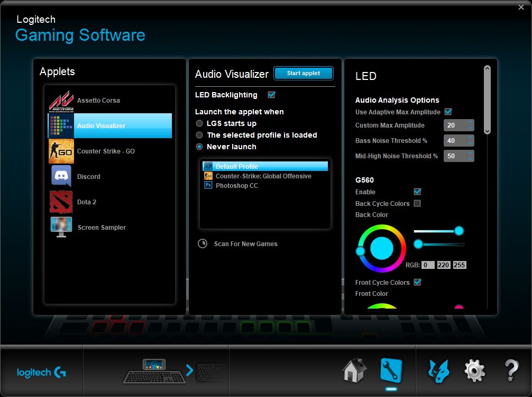The width and height of the screenshot is (532, 397).
Task: Increase Mid-High Noise Threshold with up arrow
Action: point(470,153)
